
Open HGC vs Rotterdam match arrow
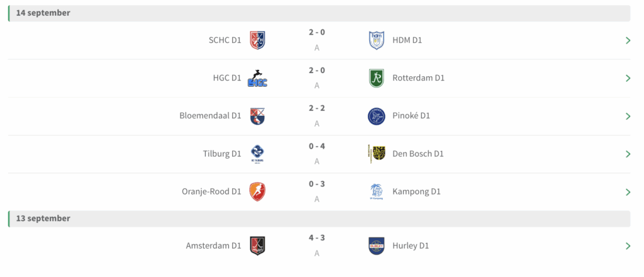tap(628, 78)
